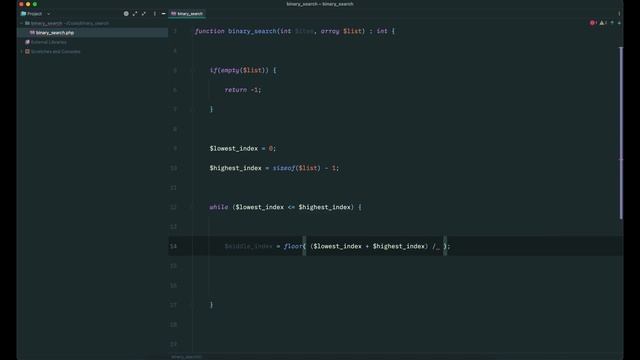The image size is (640, 360).
Task: Expand Scratches and Consoles node
Action: tap(22, 51)
